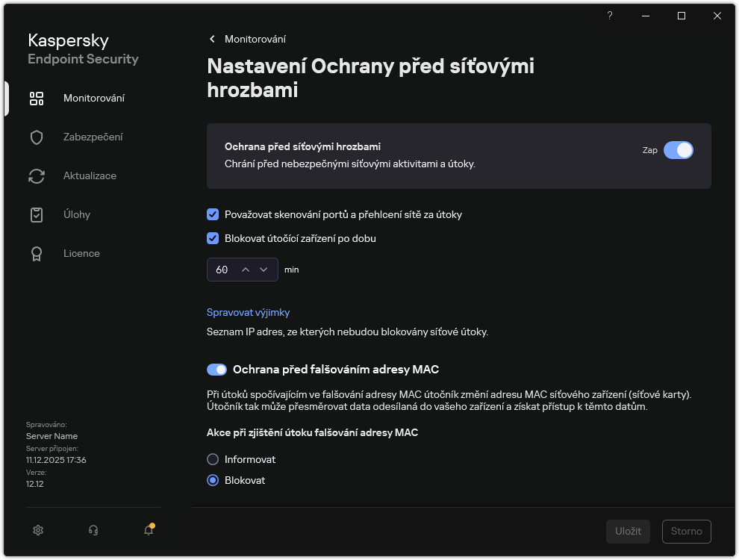Select the Informovat radio button

point(213,459)
